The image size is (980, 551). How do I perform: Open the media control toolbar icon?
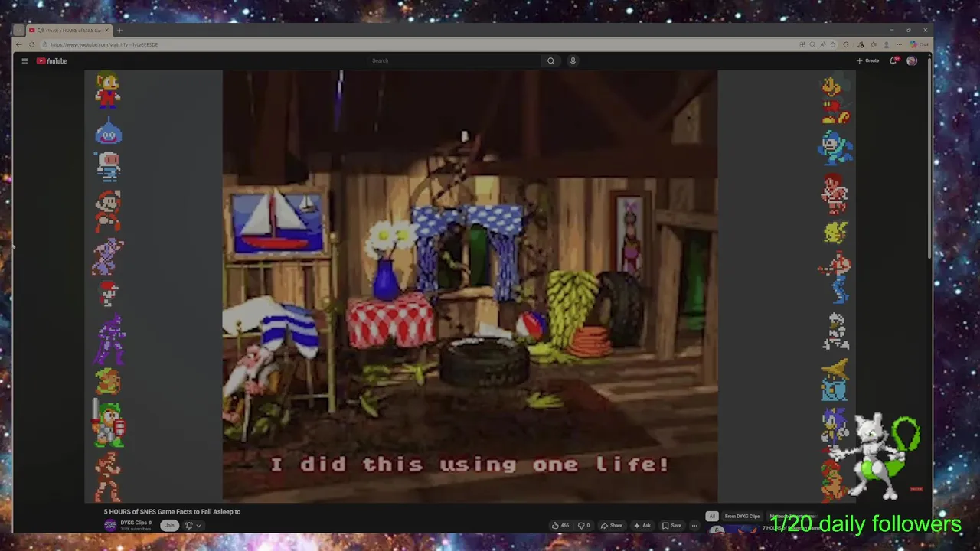[x=861, y=44]
